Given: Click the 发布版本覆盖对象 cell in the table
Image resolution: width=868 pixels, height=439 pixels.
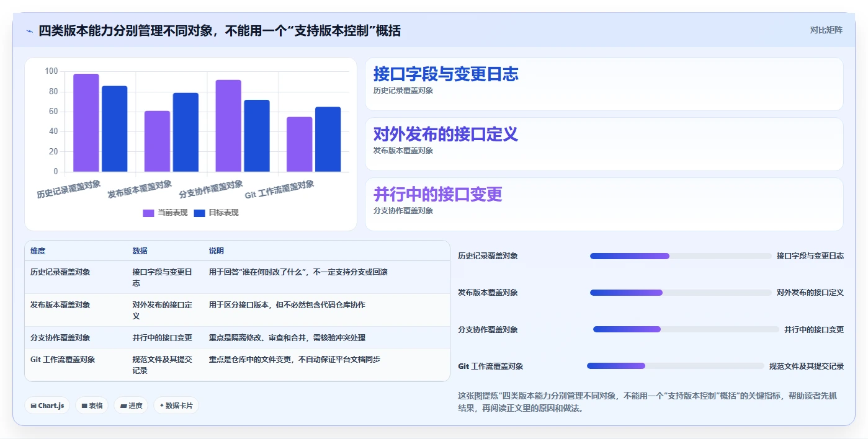Looking at the screenshot, I should pyautogui.click(x=60, y=305).
